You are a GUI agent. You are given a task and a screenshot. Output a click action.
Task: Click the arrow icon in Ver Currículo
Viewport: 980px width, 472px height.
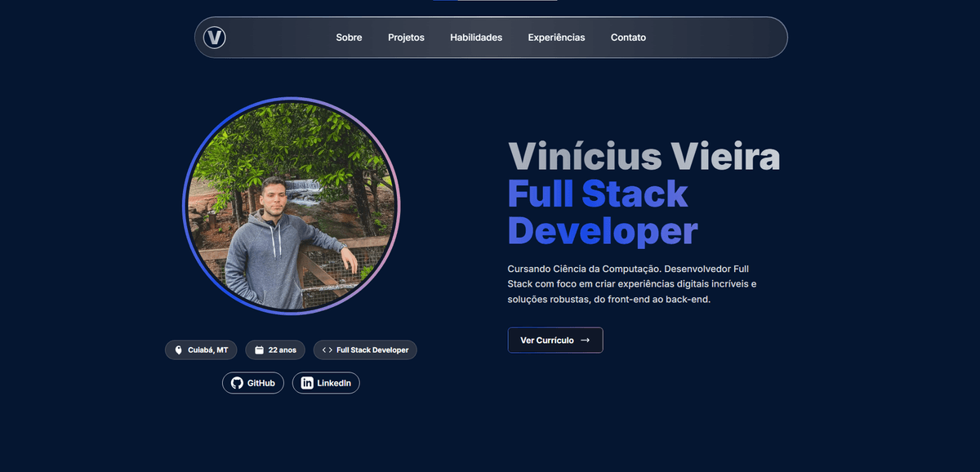(585, 341)
